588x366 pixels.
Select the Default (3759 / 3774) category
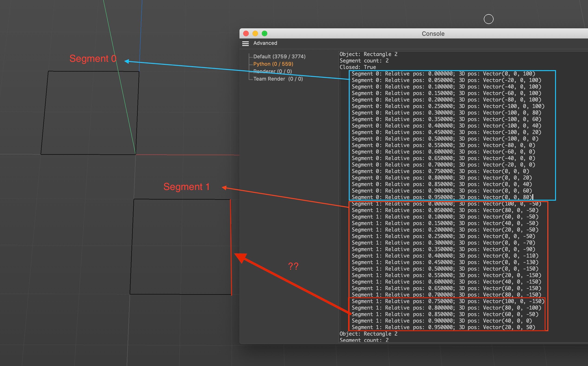click(x=279, y=56)
